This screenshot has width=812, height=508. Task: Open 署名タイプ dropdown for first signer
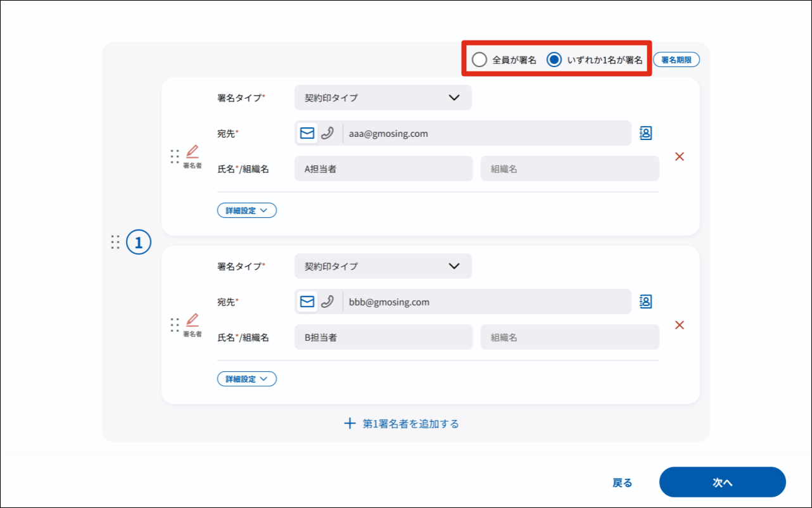[x=383, y=98]
